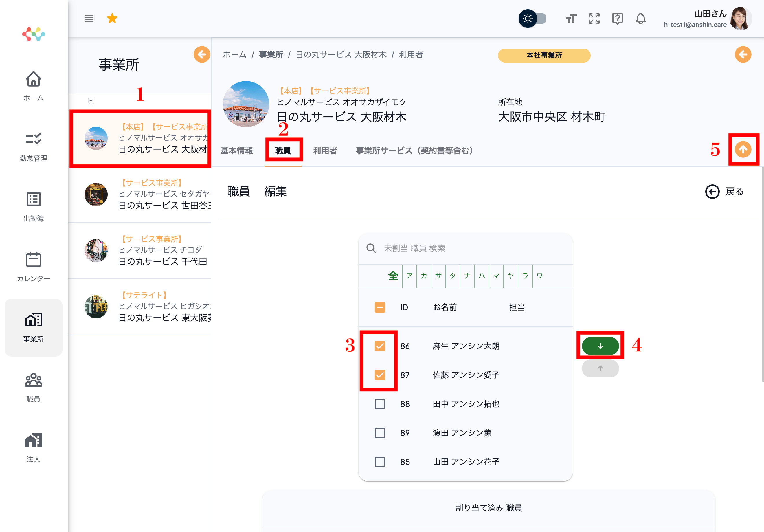764x532 pixels.
Task: Switch to the 利用者 tab
Action: [x=325, y=151]
